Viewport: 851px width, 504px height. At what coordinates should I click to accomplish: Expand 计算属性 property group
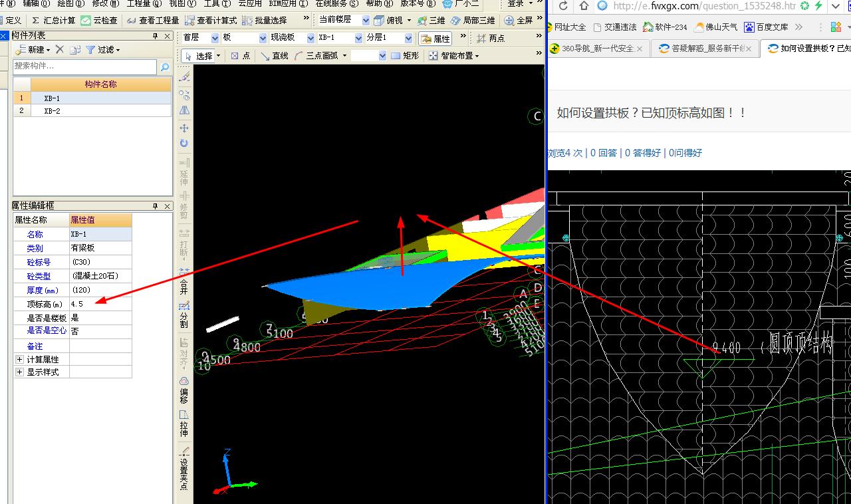click(x=19, y=359)
